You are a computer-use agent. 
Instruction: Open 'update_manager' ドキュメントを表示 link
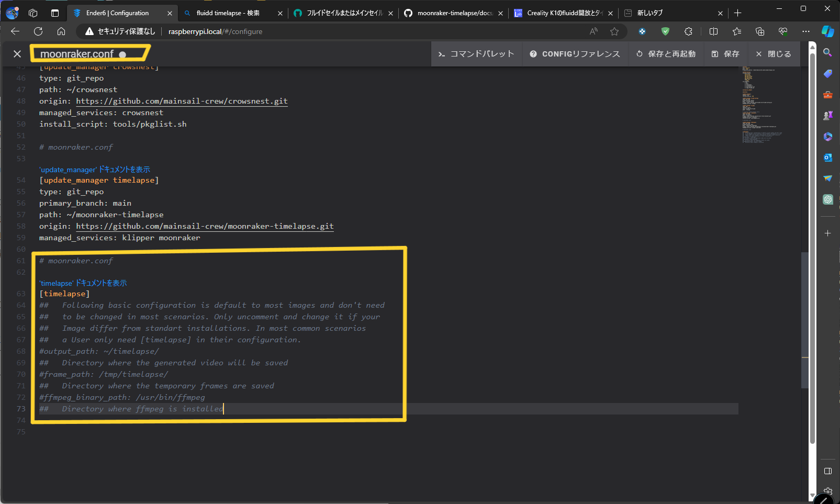[95, 170]
